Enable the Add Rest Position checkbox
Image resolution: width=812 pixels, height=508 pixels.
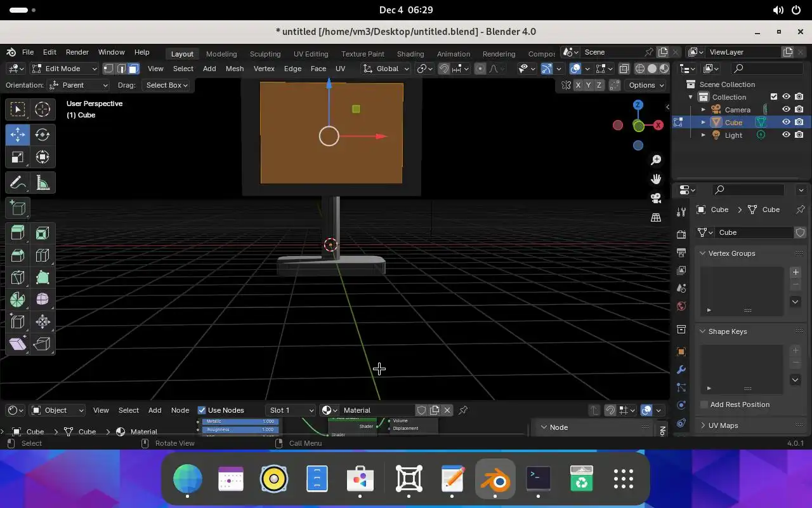coord(704,404)
